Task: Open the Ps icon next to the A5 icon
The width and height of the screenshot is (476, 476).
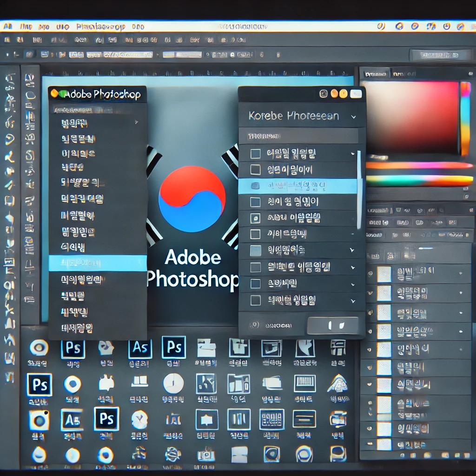Action: pyautogui.click(x=106, y=419)
